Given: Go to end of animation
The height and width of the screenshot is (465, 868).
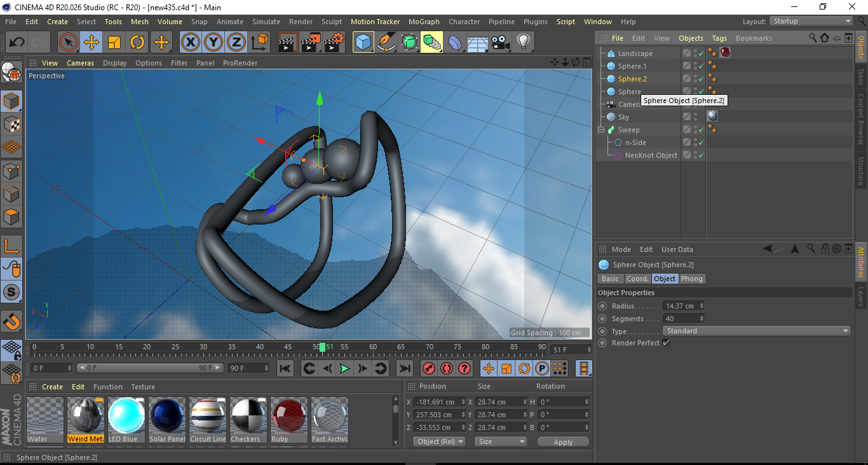Looking at the screenshot, I should (405, 368).
